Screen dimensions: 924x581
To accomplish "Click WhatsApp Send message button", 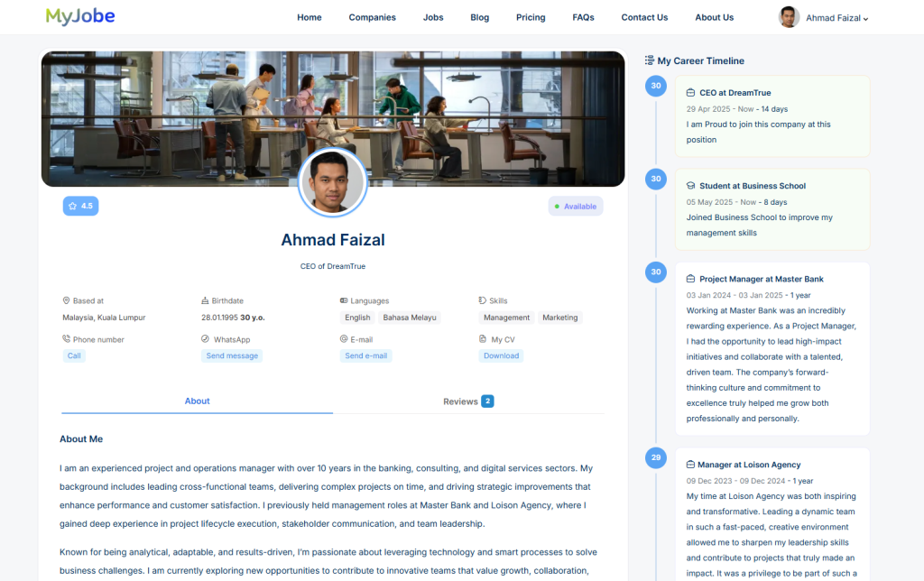I will point(232,355).
